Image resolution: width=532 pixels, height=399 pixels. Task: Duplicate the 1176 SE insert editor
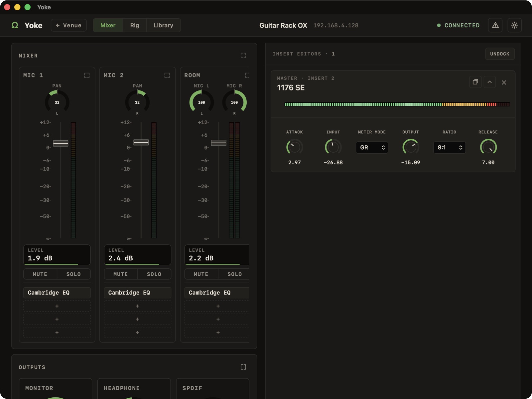pos(475,82)
